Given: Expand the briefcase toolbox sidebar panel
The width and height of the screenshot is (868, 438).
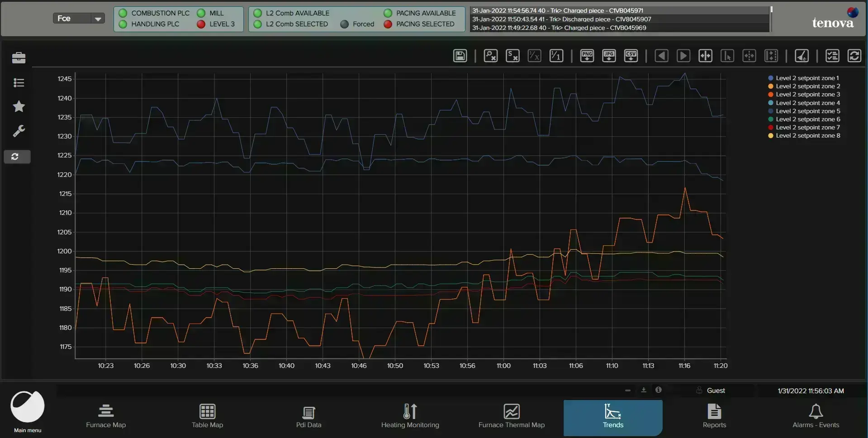Looking at the screenshot, I should [x=19, y=57].
